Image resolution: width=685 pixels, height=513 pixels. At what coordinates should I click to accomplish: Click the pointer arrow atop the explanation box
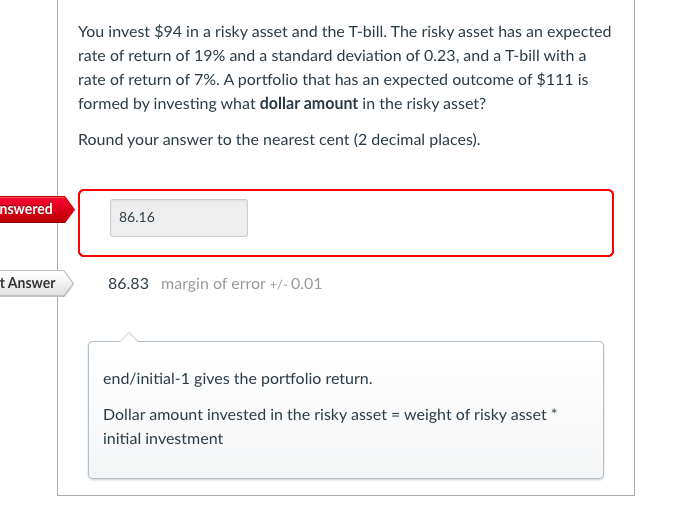coord(126,336)
